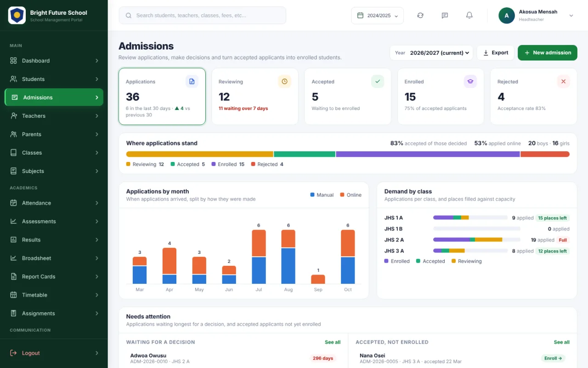
Task: Click the document icon on Applications card
Action: point(192,81)
